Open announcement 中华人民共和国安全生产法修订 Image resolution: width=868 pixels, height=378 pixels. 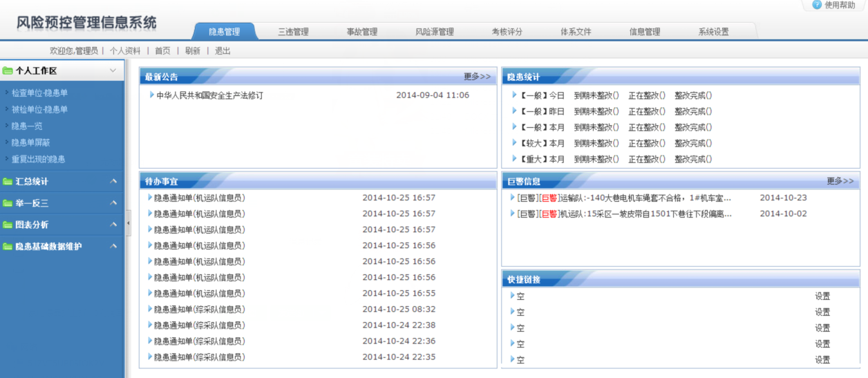click(x=209, y=95)
